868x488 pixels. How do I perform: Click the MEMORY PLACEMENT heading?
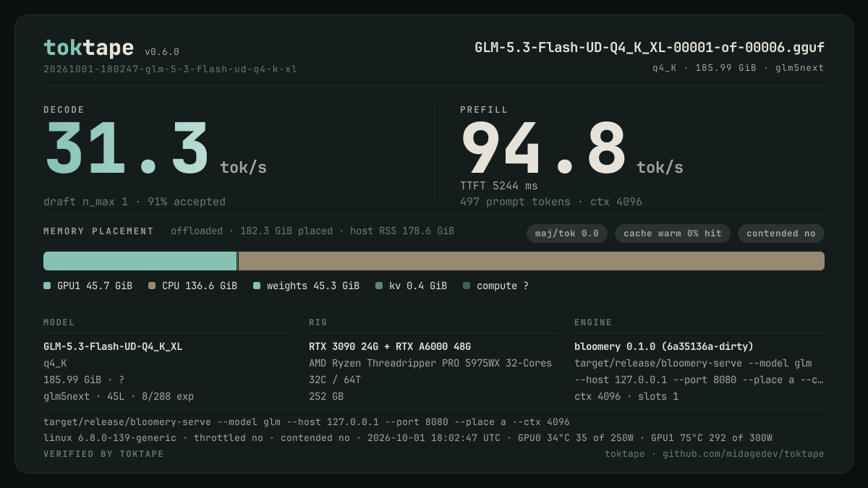[x=98, y=231]
